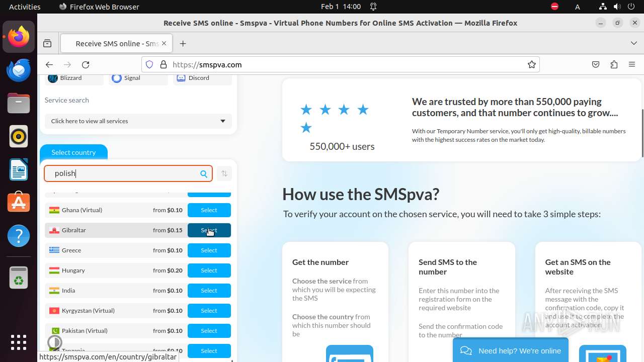The width and height of the screenshot is (644, 362).
Task: Select Gibraltar country
Action: (209, 230)
